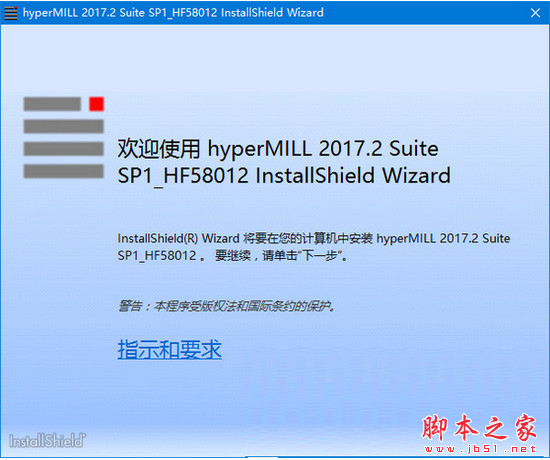Close the InstallShield Wizard window
The image size is (550, 460).
535,13
